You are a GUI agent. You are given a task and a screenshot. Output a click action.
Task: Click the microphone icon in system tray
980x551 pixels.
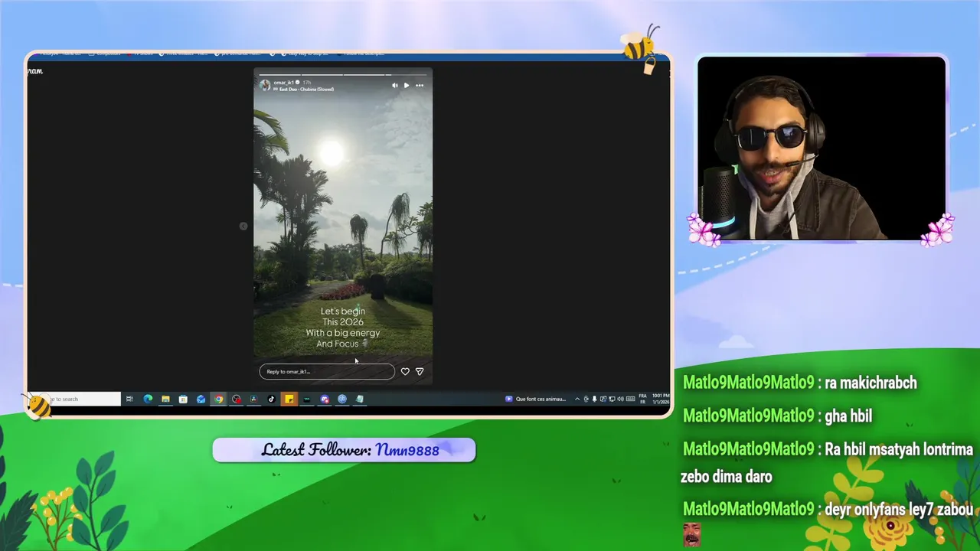point(595,399)
